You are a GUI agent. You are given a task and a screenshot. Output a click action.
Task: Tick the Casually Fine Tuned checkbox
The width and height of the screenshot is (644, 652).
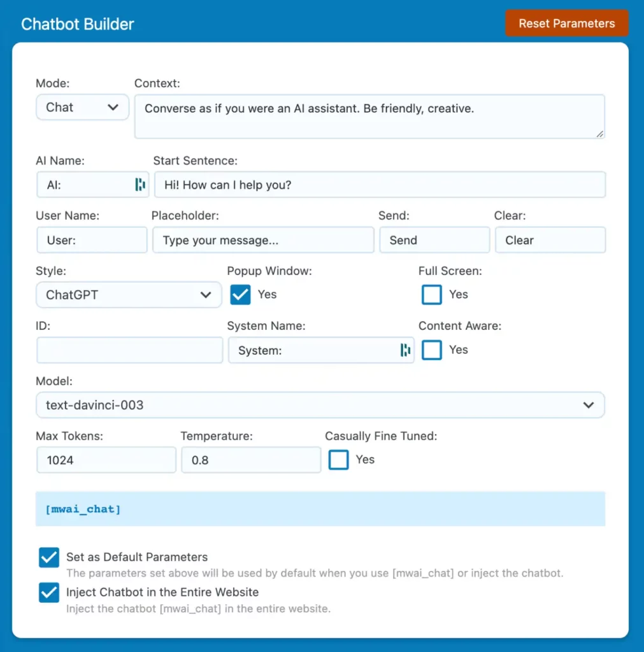[338, 460]
